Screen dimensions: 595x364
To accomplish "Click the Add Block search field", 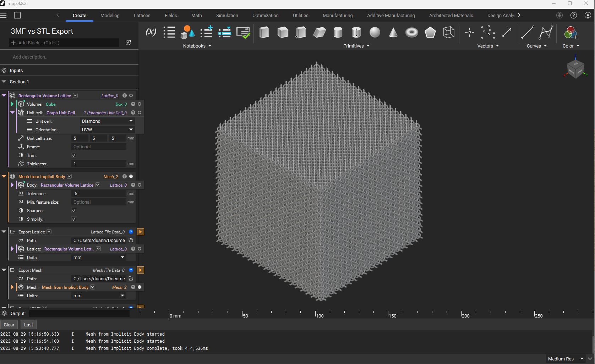I will point(64,43).
